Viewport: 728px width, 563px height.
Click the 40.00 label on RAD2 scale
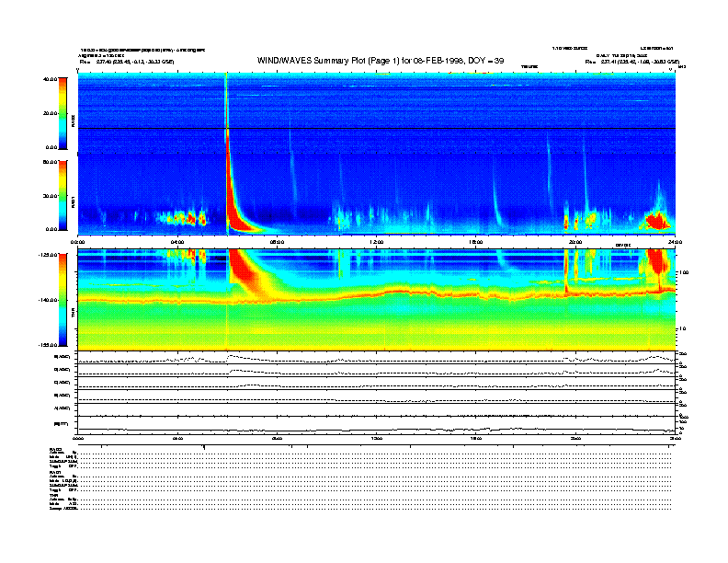coord(51,79)
